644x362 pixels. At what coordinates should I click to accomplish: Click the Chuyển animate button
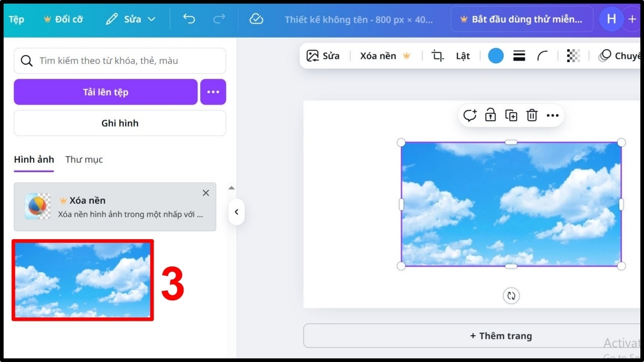pyautogui.click(x=620, y=56)
